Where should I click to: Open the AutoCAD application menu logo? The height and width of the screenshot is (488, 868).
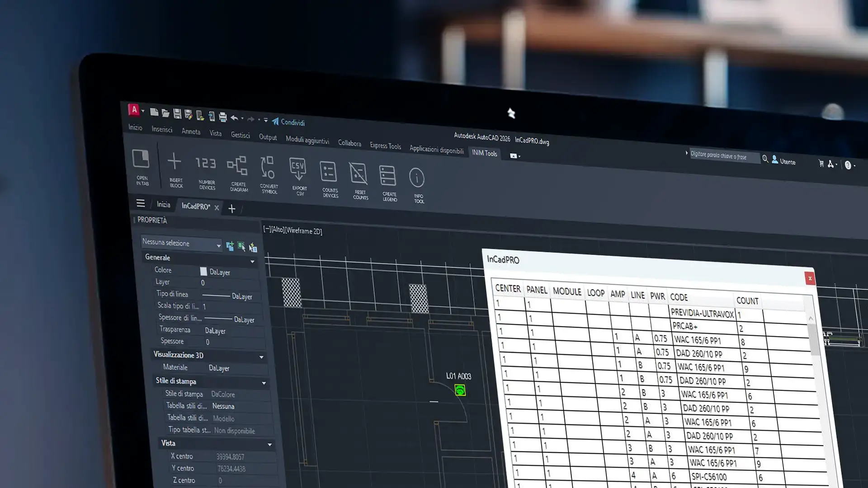[x=134, y=109]
